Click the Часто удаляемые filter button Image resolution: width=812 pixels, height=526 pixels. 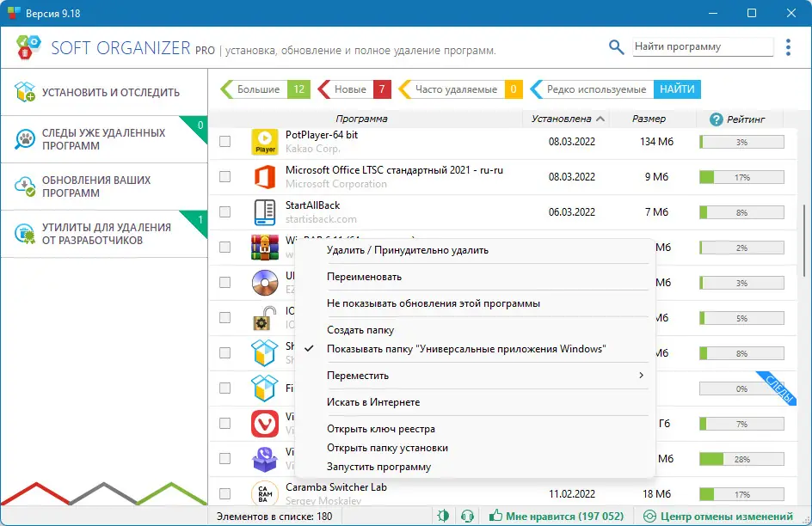point(460,89)
